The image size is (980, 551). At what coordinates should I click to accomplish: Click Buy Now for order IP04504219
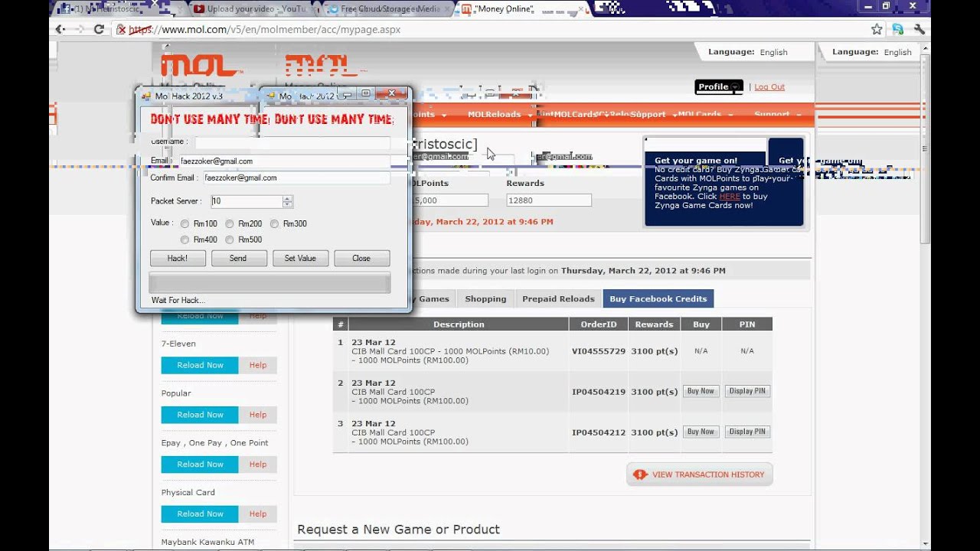click(701, 391)
